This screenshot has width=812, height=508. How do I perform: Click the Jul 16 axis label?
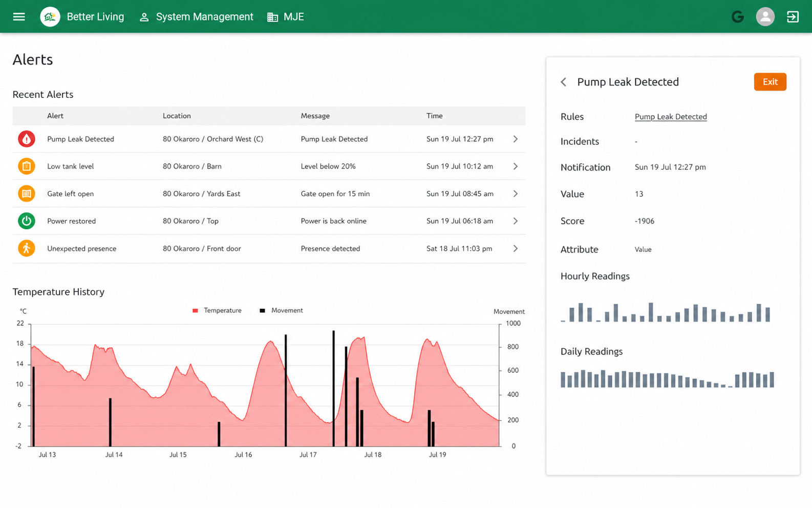pyautogui.click(x=243, y=455)
